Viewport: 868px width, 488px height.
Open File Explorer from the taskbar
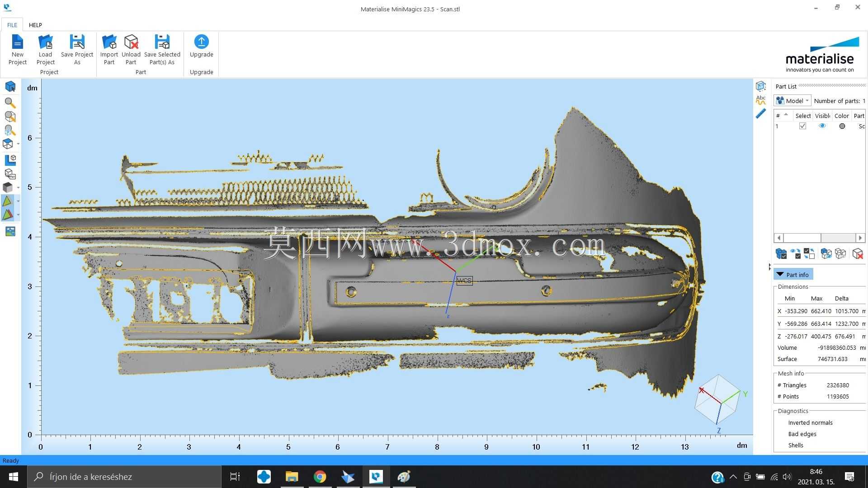pyautogui.click(x=292, y=477)
